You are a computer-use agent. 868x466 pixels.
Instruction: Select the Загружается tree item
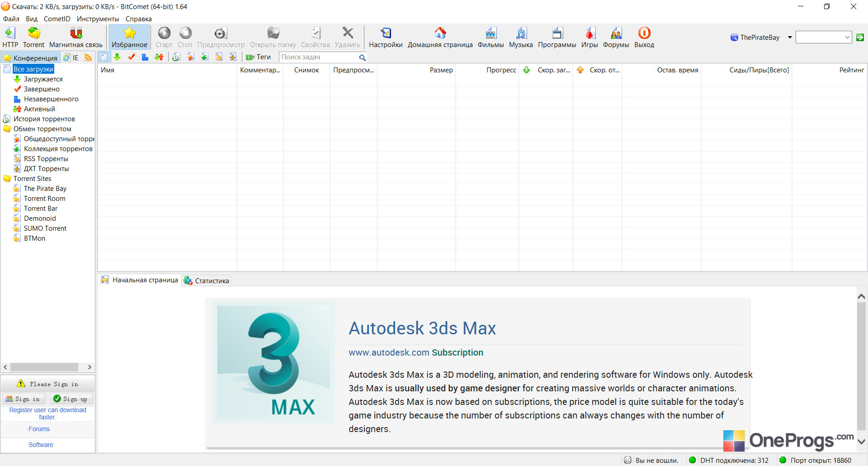click(x=43, y=79)
